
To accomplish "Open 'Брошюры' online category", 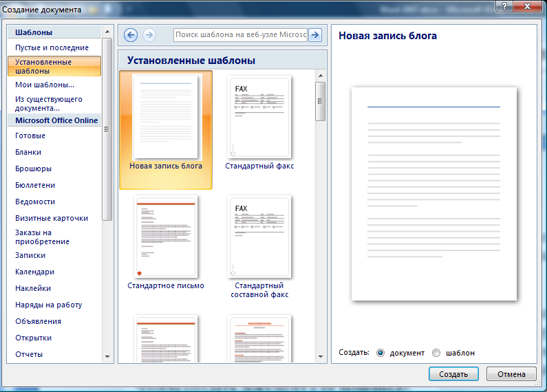I will [34, 168].
